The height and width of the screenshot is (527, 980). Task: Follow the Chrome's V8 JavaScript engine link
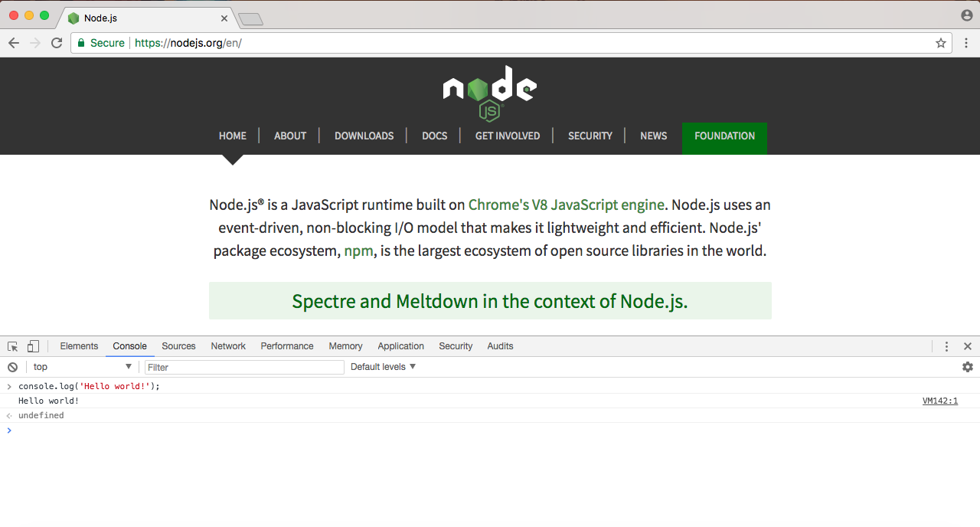(567, 205)
